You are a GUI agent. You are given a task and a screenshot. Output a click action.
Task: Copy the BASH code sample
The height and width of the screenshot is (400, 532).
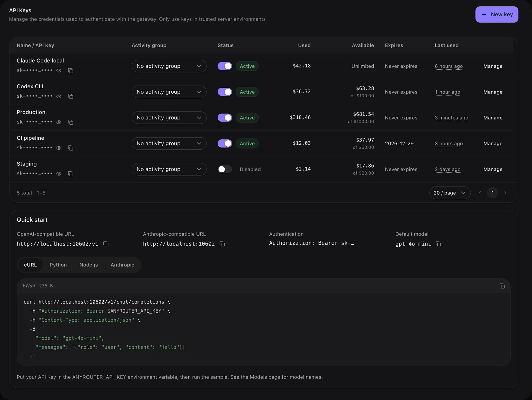502,286
